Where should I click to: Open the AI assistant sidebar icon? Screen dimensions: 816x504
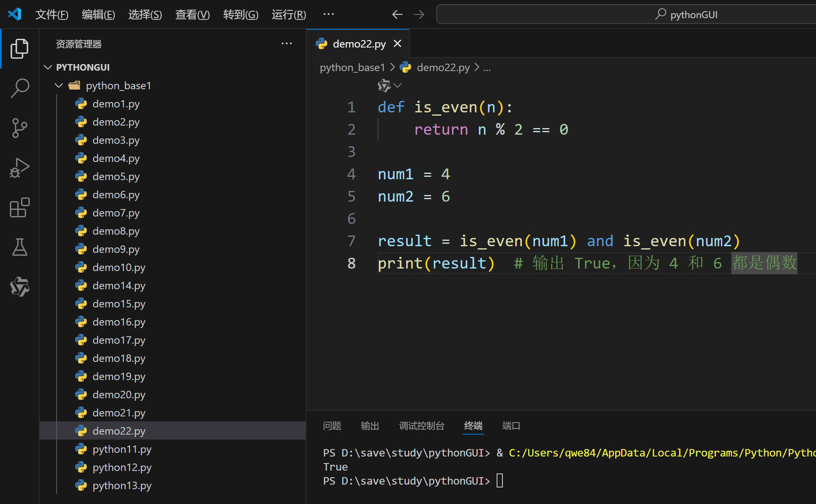point(19,287)
